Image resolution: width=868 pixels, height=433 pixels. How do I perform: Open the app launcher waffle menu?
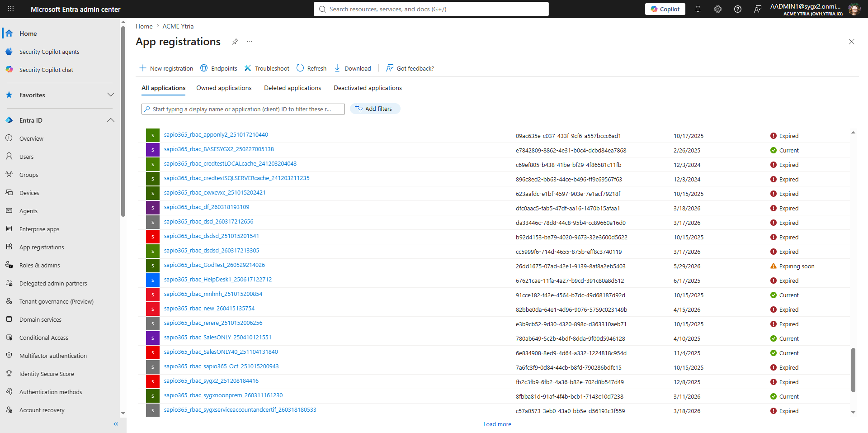coord(11,9)
